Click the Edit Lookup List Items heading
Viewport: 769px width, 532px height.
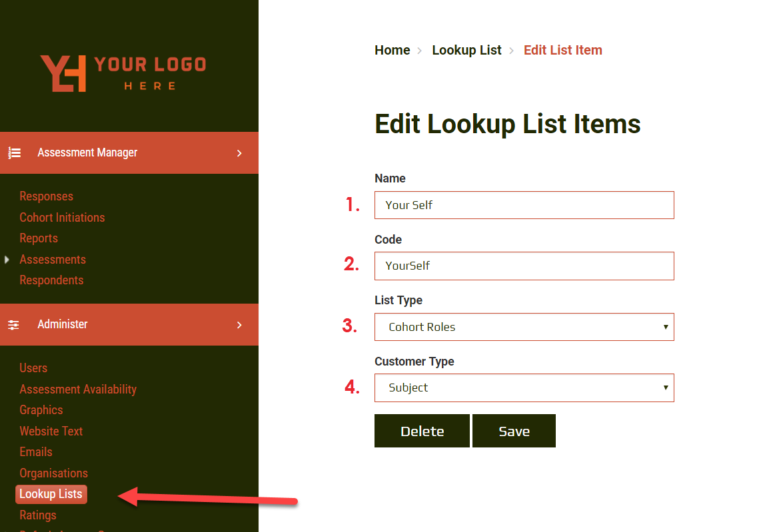tap(508, 124)
